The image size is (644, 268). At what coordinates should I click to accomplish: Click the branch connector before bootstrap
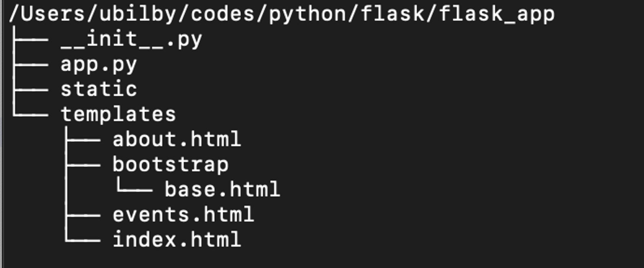point(83,165)
